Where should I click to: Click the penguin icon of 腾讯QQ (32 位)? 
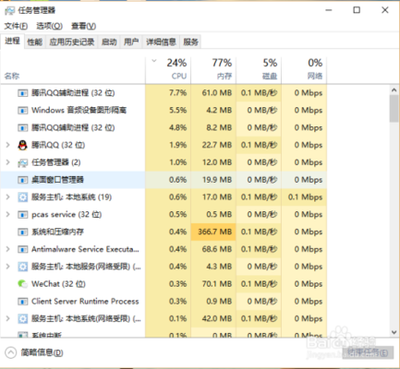pyautogui.click(x=22, y=145)
